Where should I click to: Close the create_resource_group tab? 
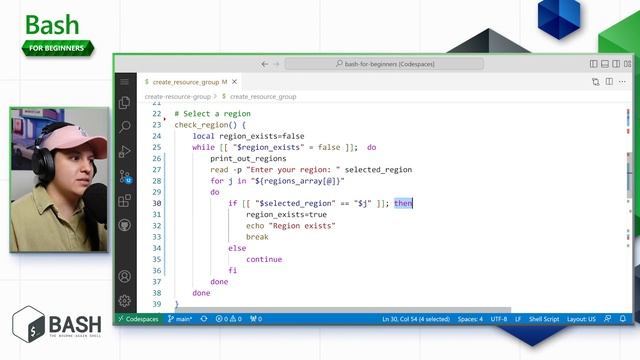pos(235,82)
